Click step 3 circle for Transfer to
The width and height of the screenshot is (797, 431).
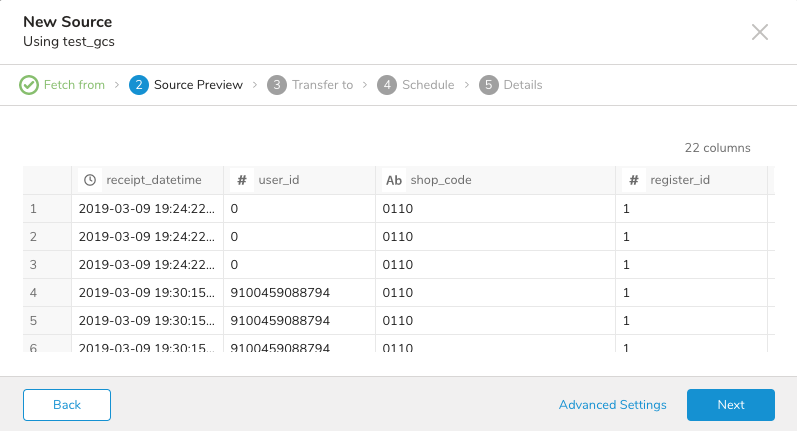277,85
